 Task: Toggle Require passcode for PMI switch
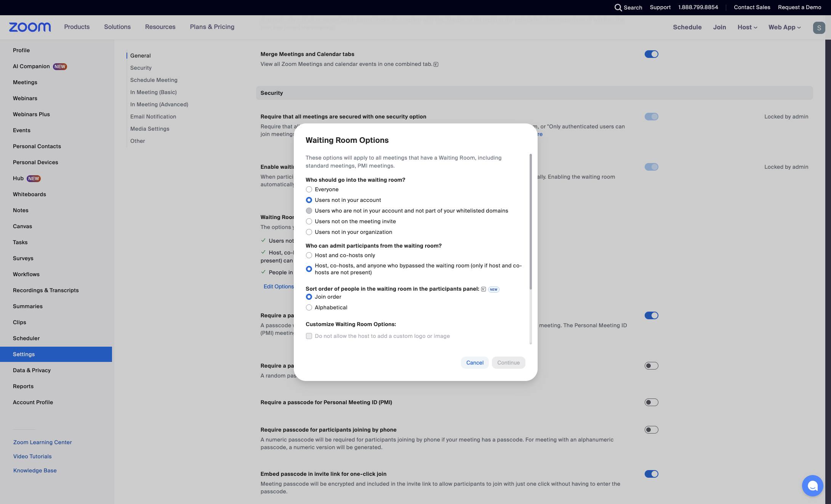pyautogui.click(x=651, y=402)
